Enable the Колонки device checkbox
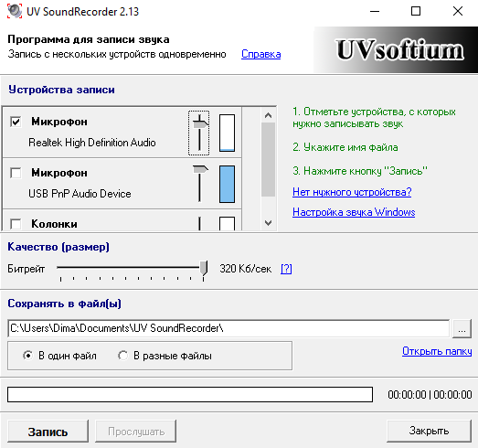Viewport: 478px width, 448px height. (16, 224)
